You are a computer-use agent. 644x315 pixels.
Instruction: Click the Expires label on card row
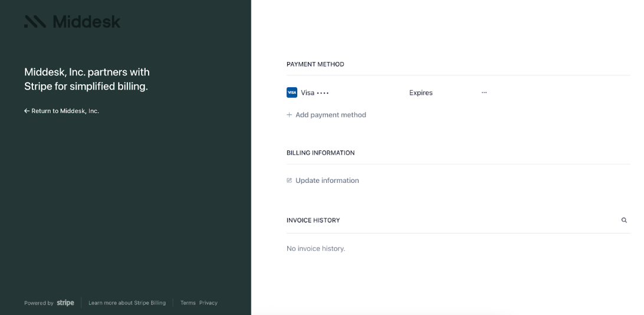point(420,93)
